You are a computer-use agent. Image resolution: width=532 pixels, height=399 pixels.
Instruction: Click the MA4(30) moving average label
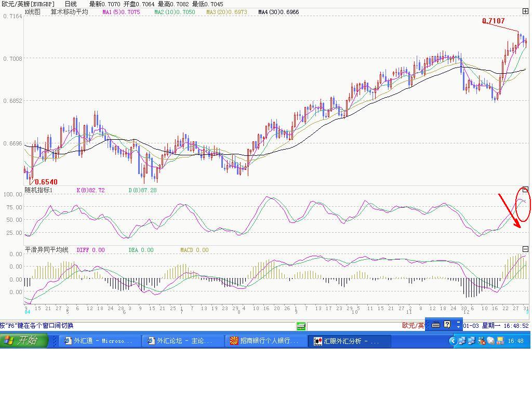coord(278,12)
